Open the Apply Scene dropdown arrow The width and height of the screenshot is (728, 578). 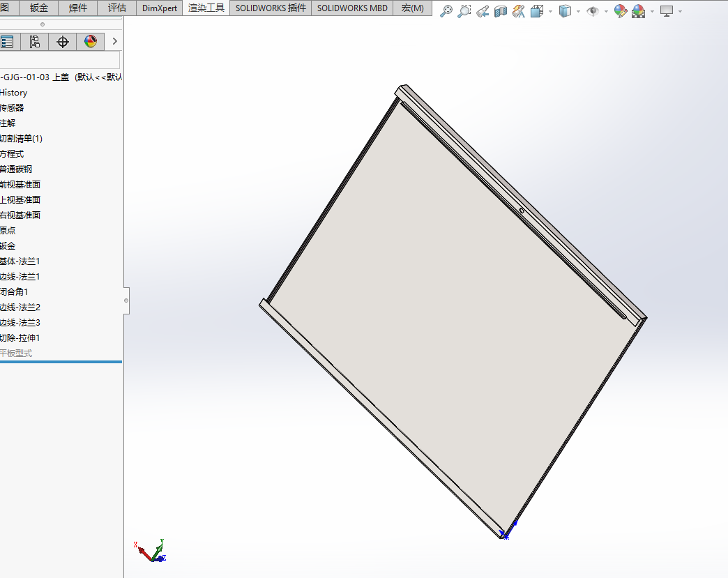pos(652,11)
